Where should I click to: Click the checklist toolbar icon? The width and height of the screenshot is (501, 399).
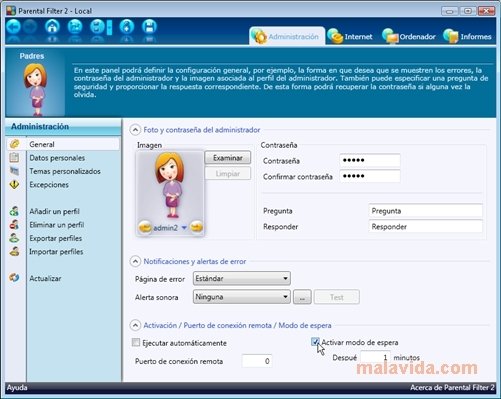point(97,27)
